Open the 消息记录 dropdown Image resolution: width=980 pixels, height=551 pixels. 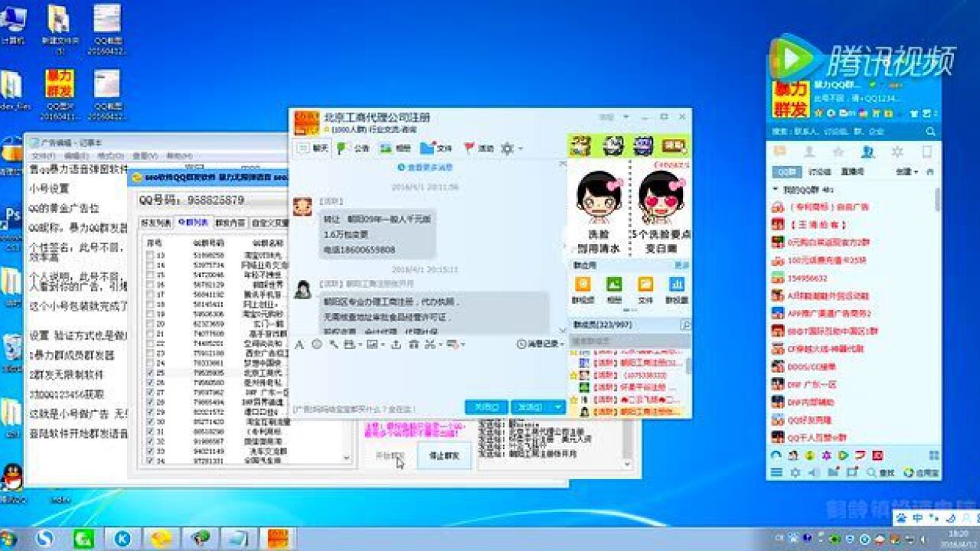pyautogui.click(x=542, y=344)
